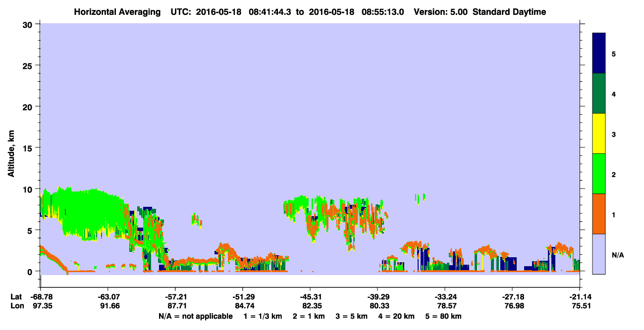Click the 'Lat' row label
The image size is (644, 330).
[16, 297]
